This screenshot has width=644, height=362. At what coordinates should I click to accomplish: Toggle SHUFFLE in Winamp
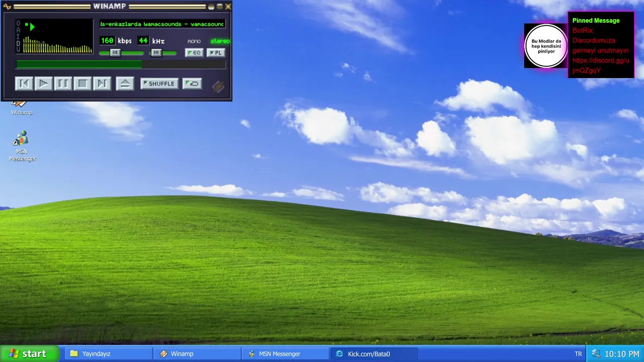pyautogui.click(x=159, y=83)
